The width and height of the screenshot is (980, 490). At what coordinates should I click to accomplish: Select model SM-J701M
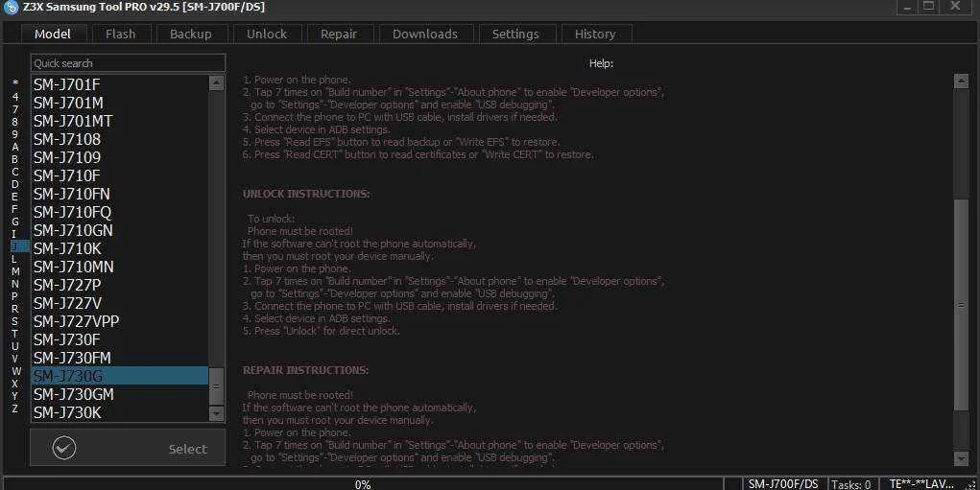(x=119, y=103)
